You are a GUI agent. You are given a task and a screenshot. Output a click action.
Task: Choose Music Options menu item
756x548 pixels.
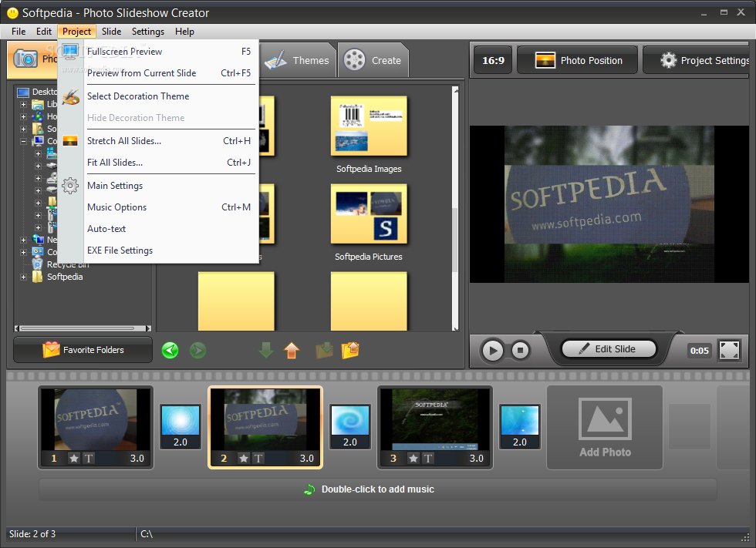(158, 207)
